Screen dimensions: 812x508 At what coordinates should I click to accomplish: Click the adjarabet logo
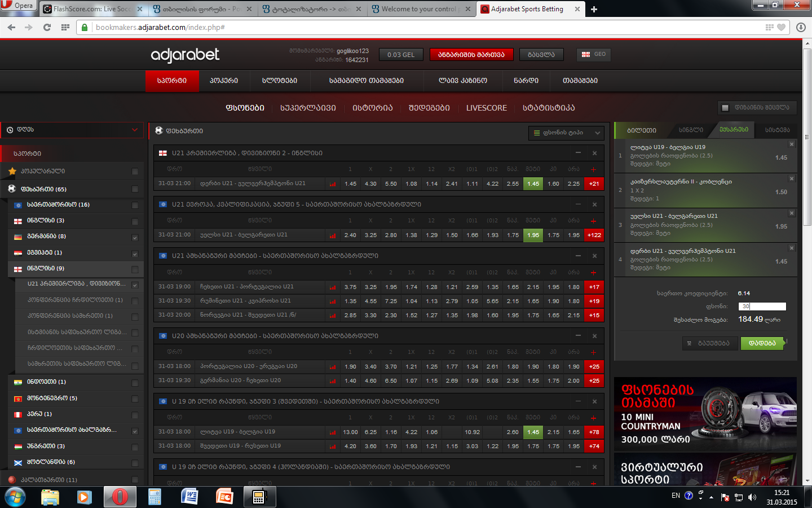(x=185, y=55)
